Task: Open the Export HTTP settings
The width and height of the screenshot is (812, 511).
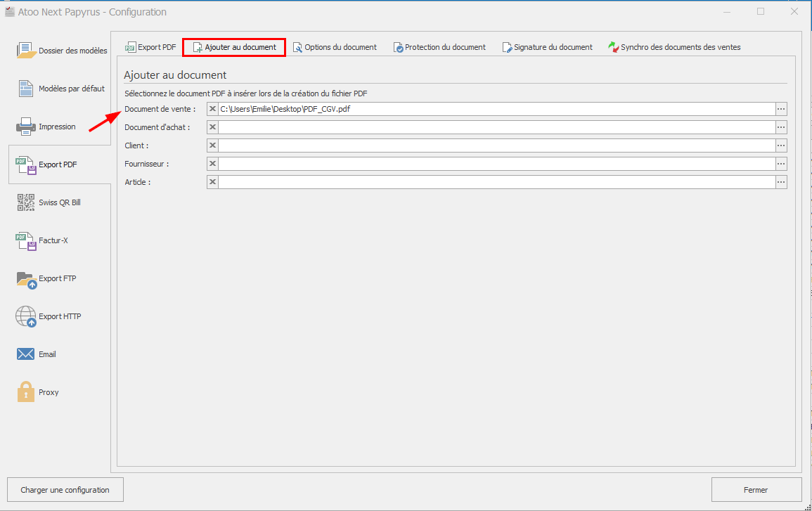Action: pos(59,316)
